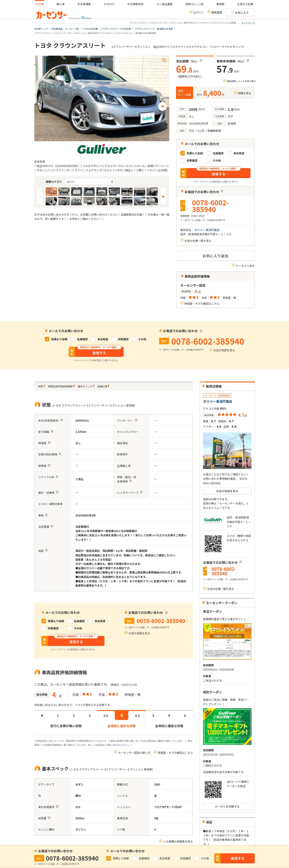
Task: Check 状態確認 in the bottom sticky bar
Action: coord(176,858)
